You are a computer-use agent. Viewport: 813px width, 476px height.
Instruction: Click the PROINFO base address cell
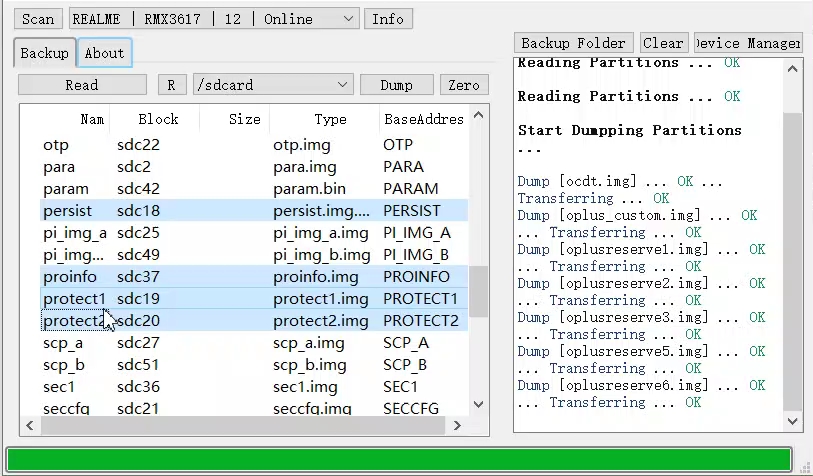416,277
